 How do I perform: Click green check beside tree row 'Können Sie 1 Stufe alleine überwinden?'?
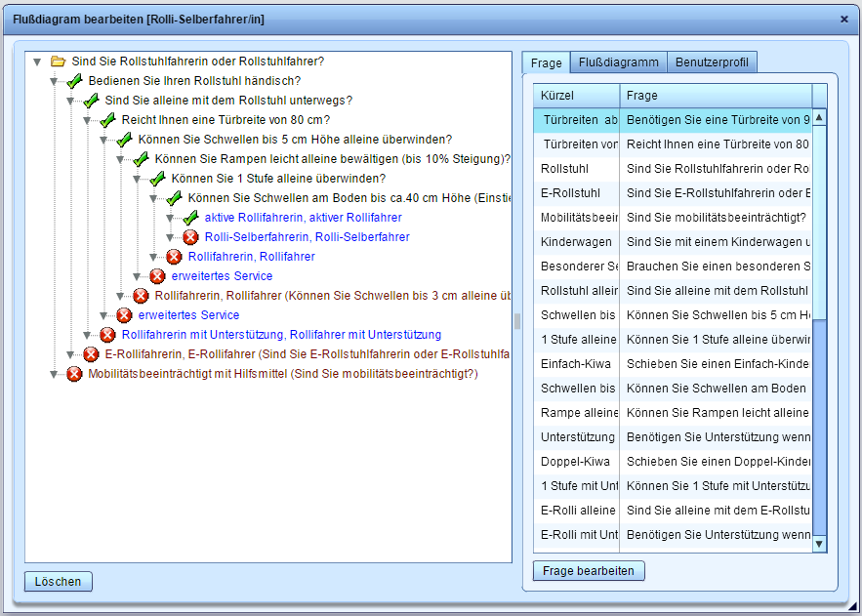158,179
